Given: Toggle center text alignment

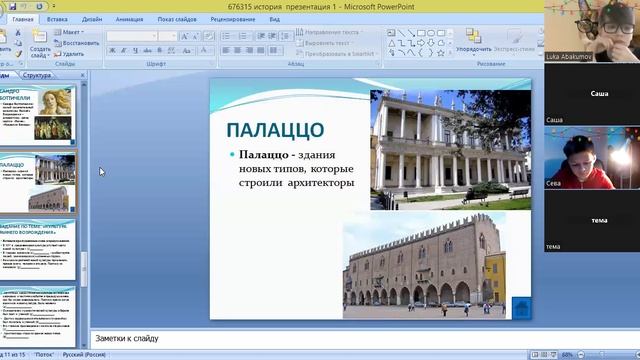Looking at the screenshot, I should click(x=237, y=51).
